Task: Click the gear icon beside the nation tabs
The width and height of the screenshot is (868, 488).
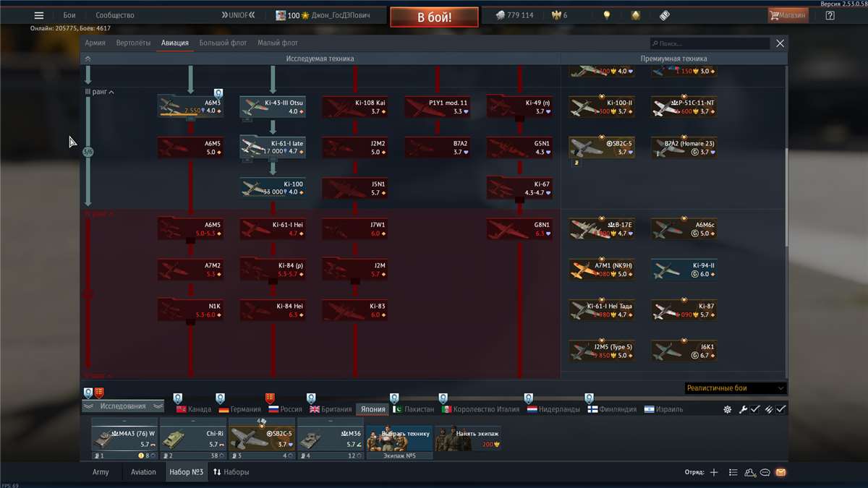Action: pyautogui.click(x=728, y=409)
